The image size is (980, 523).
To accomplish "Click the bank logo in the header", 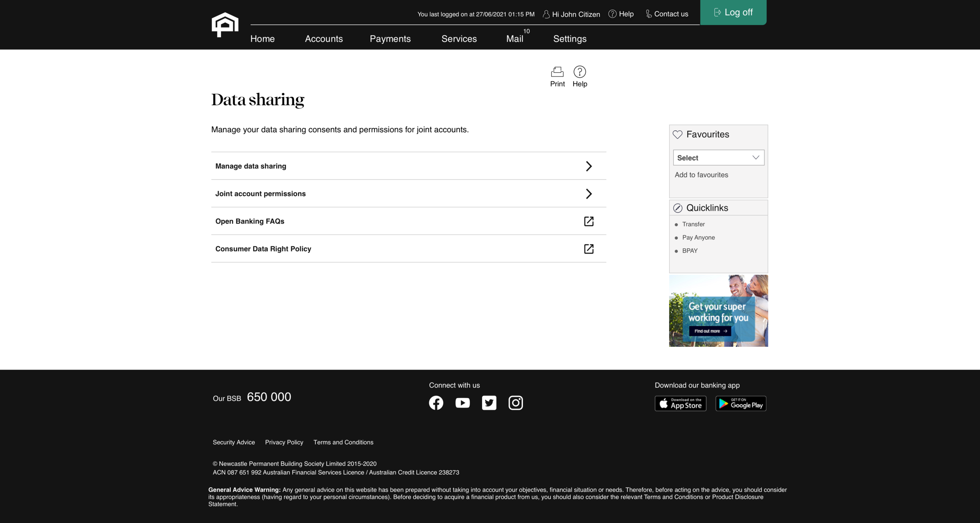I will tap(225, 25).
